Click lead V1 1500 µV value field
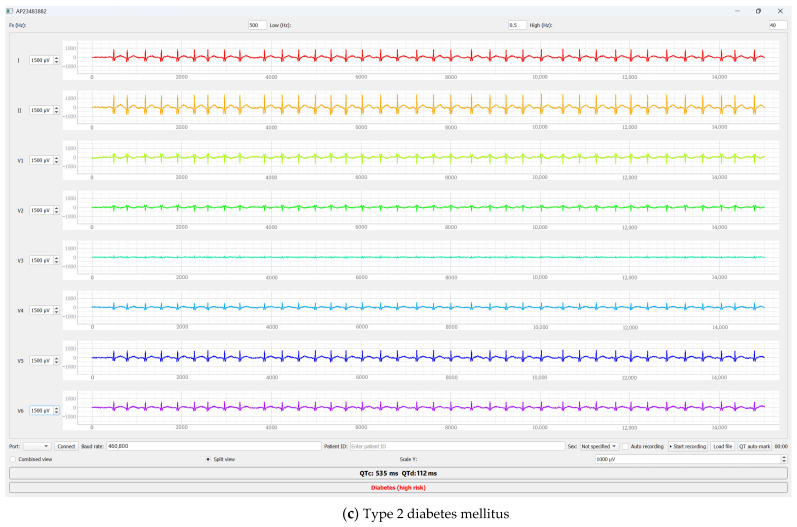Image resolution: width=797 pixels, height=527 pixels. point(41,160)
